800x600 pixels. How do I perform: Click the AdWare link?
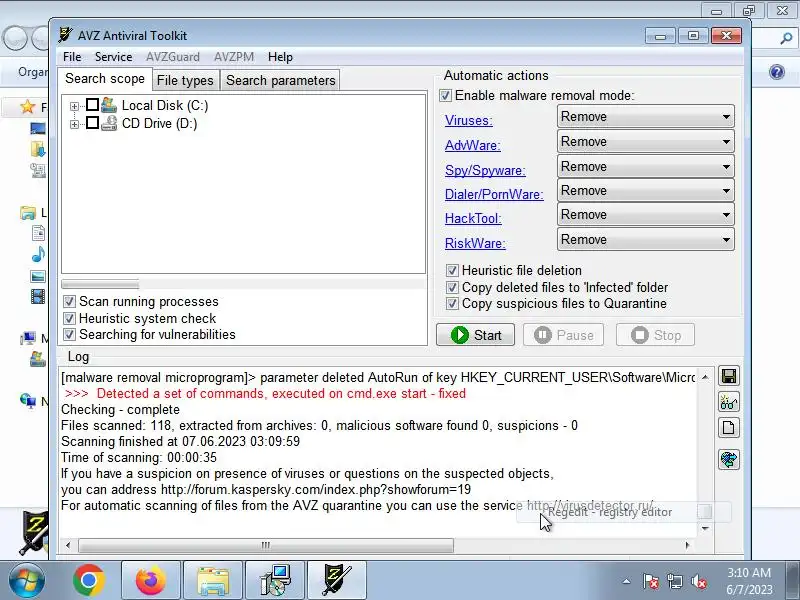[x=472, y=145]
